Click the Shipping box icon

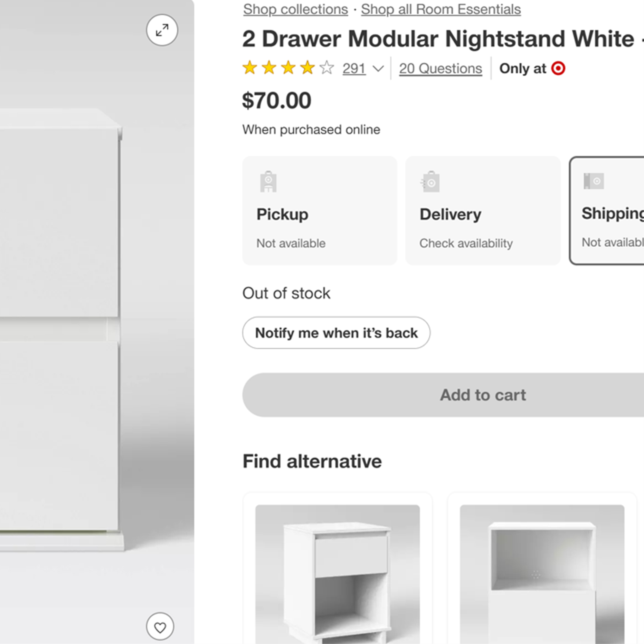(x=594, y=181)
